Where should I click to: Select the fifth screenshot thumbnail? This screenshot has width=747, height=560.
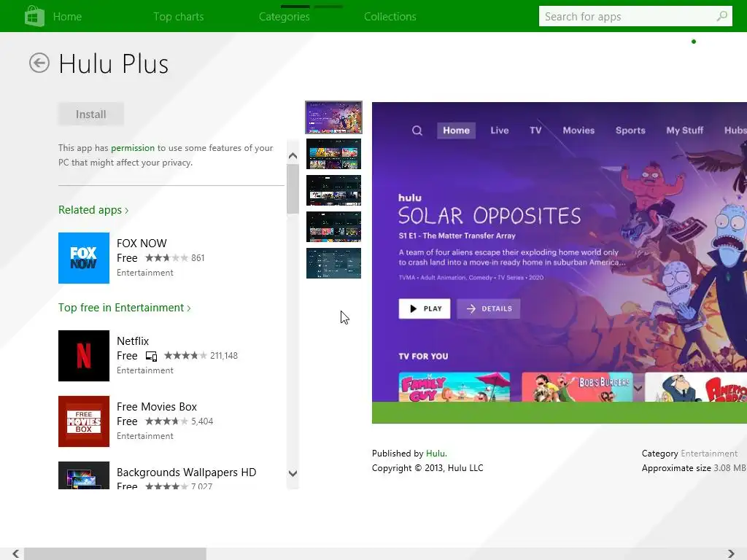333,263
